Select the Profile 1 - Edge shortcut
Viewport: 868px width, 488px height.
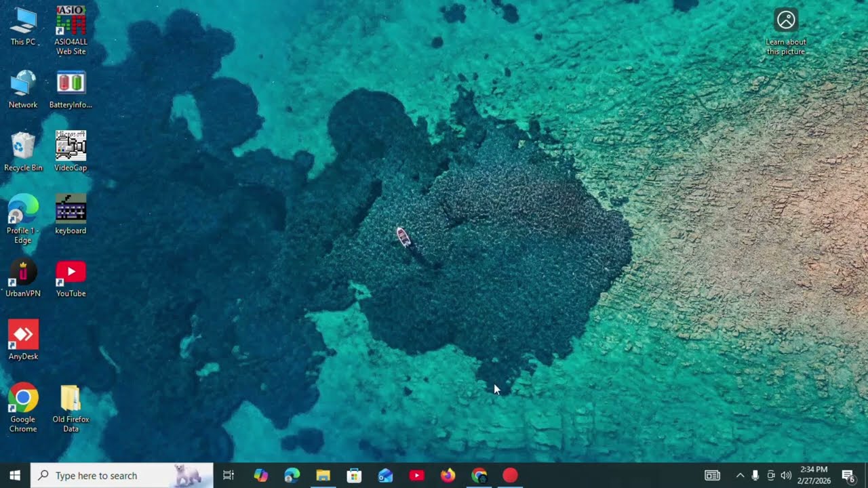click(x=23, y=219)
